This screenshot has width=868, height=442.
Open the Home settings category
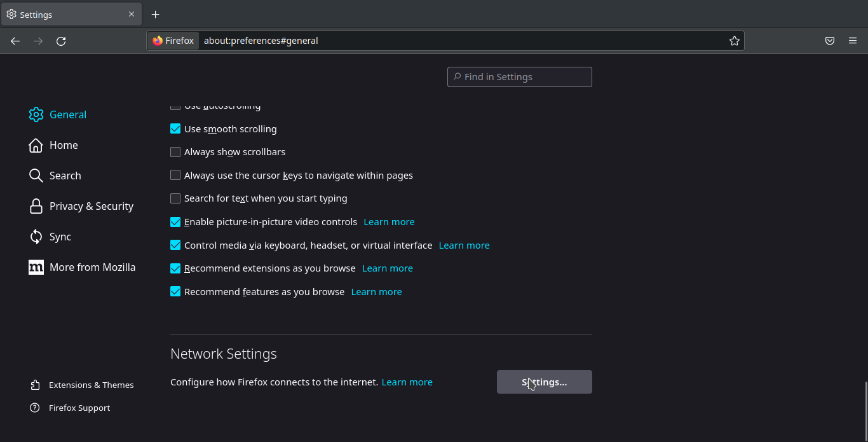(64, 145)
